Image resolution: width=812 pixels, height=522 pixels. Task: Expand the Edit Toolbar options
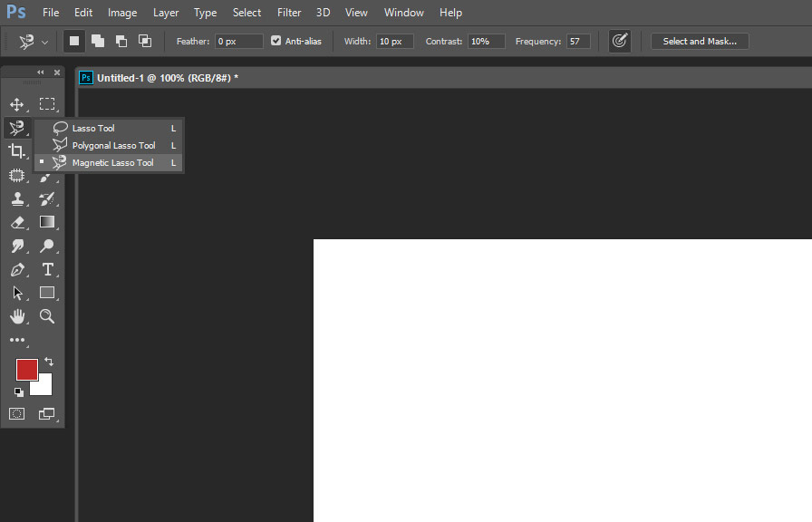(17, 340)
